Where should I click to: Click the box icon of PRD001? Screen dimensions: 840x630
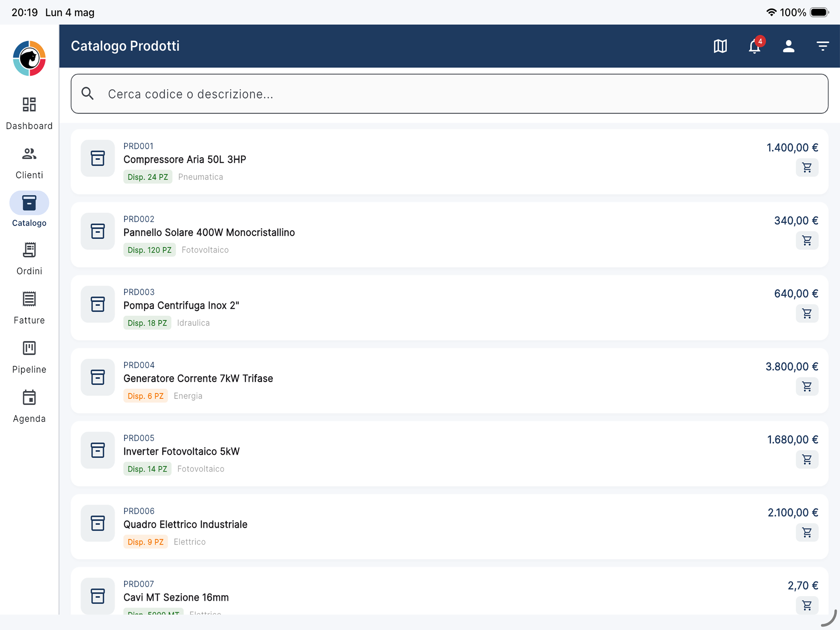pyautogui.click(x=97, y=158)
